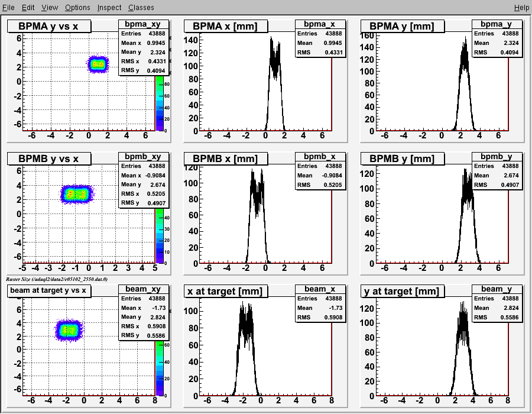This screenshot has height=414, width=532.
Task: Click RMS 0.5205 in bpmb_x stats
Action: (x=320, y=185)
